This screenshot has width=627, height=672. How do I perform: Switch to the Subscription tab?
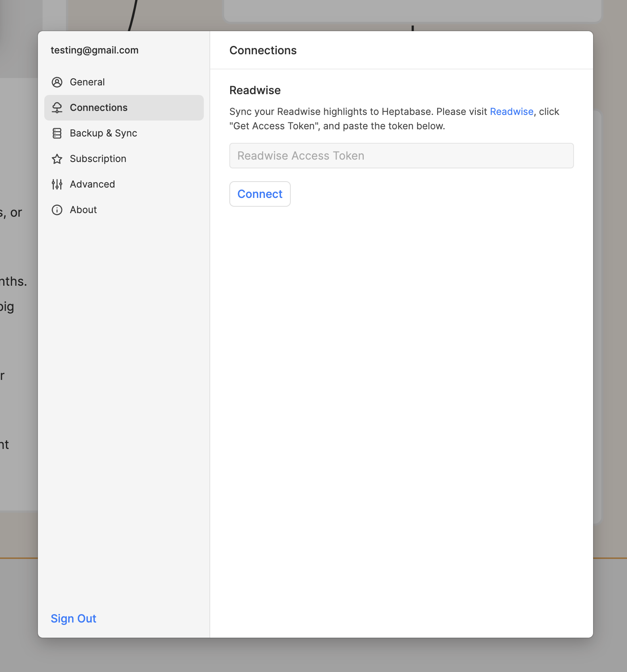[x=124, y=159]
